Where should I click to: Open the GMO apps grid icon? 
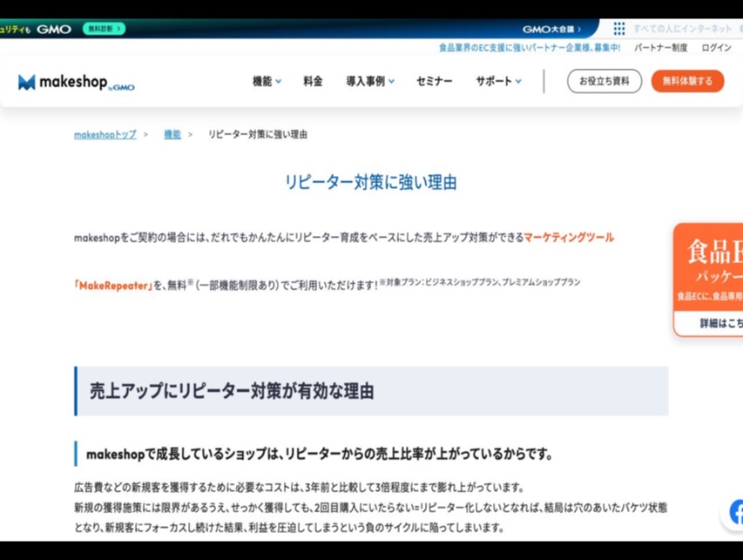[x=618, y=29]
